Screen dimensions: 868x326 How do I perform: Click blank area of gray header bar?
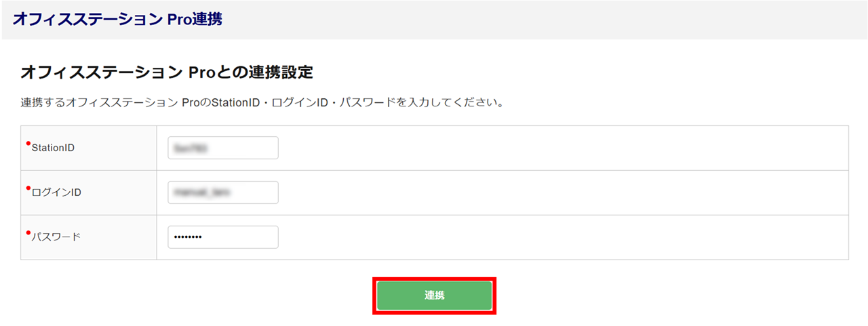click(x=542, y=19)
